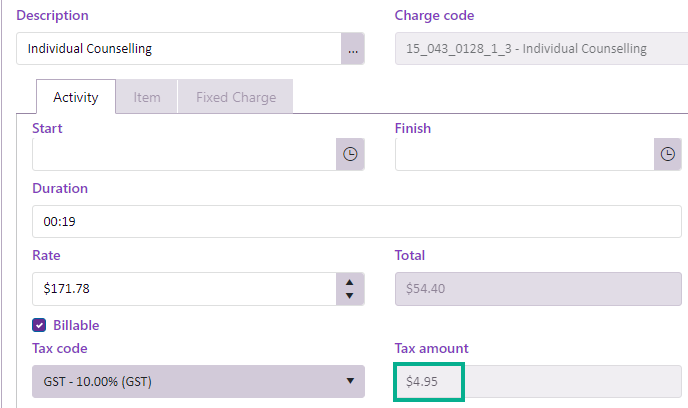Focus the Start time input field
The height and width of the screenshot is (408, 688).
coord(185,155)
